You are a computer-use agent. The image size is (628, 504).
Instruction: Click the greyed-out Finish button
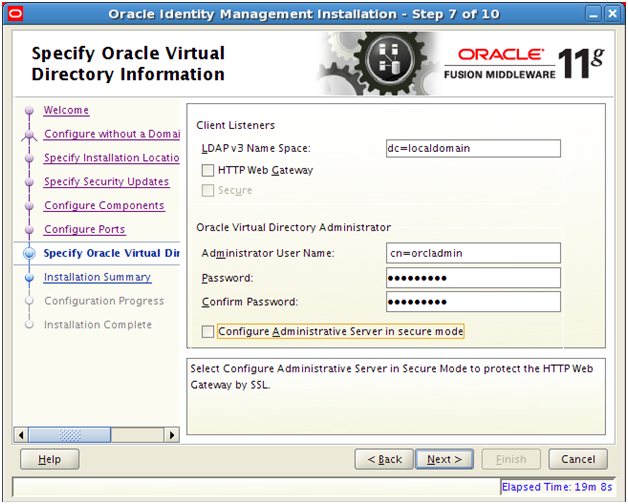point(511,459)
